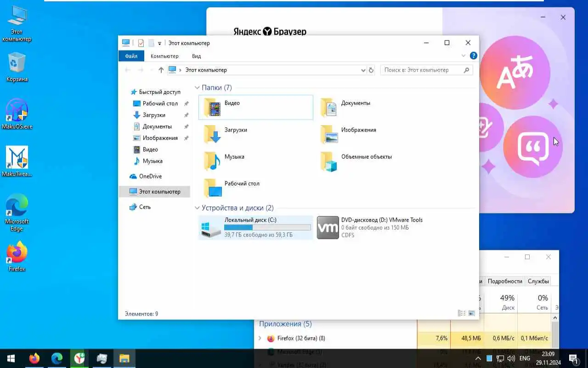The width and height of the screenshot is (588, 368).
Task: Select Загрузки in the navigation pane
Action: click(154, 115)
